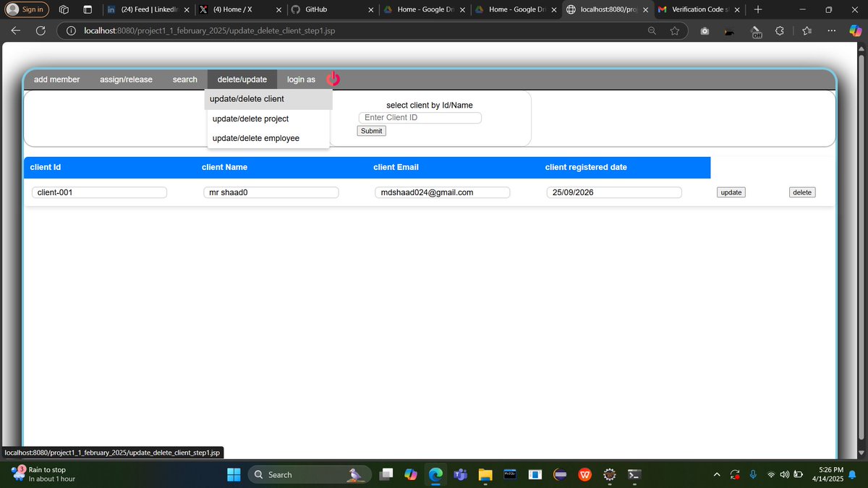The image size is (868, 488).
Task: Add page to favorites star icon
Action: [x=675, y=31]
